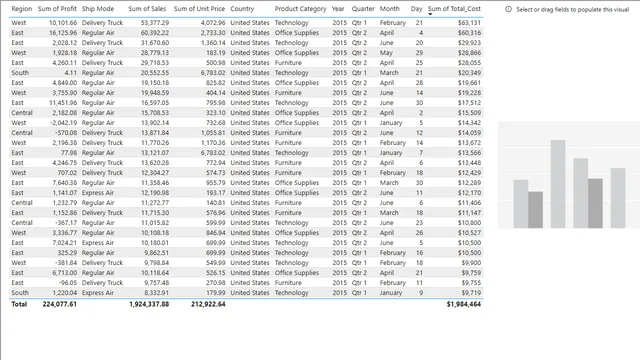The width and height of the screenshot is (640, 360).
Task: Select the profit value 10,101.66
Action: click(x=63, y=23)
